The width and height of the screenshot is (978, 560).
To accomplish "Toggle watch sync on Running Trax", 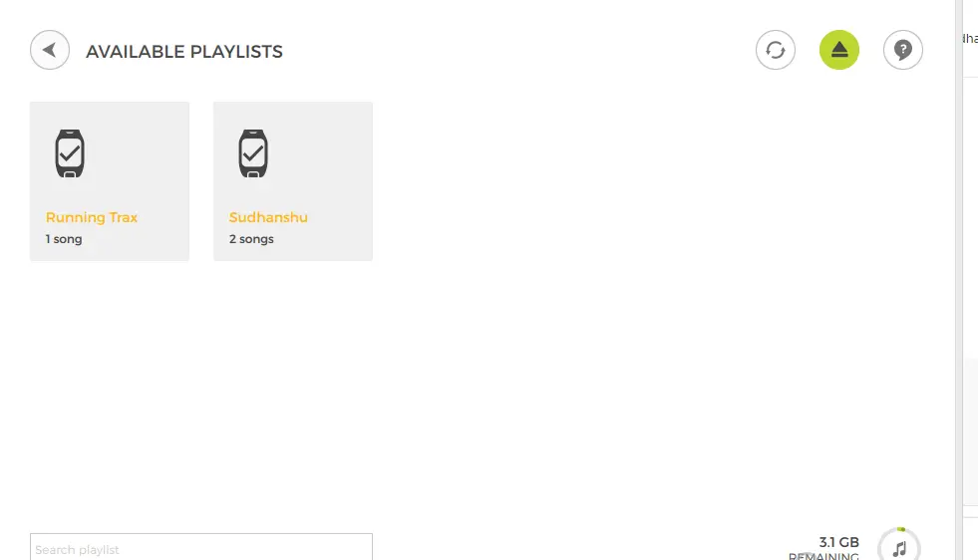I will click(70, 153).
